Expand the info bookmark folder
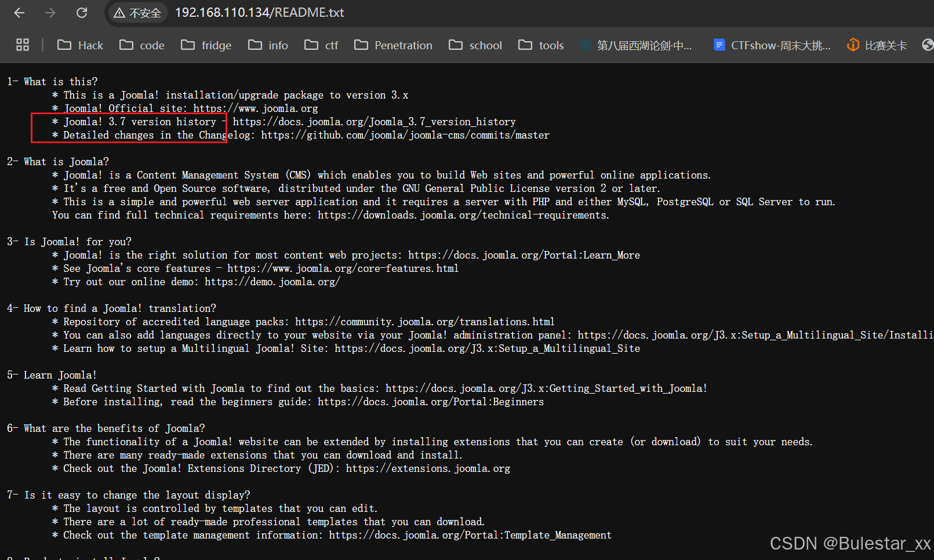 [268, 45]
